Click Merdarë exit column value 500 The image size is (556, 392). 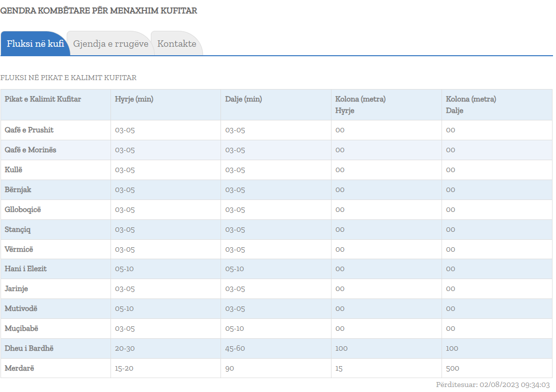[x=452, y=368]
